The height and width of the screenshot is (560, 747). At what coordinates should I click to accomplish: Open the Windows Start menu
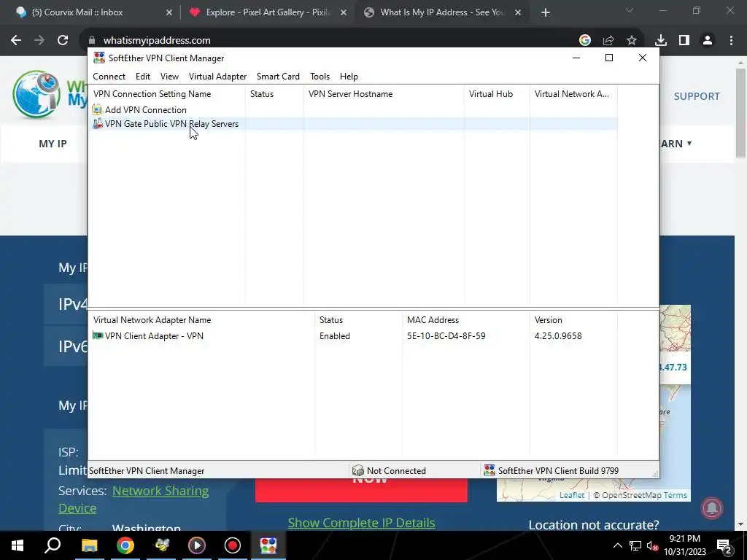tap(18, 545)
